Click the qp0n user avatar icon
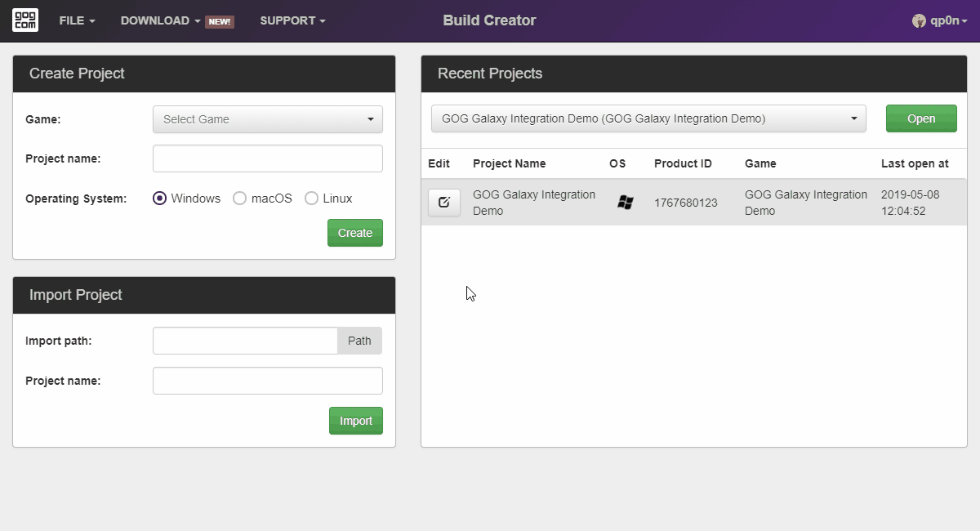Image resolution: width=980 pixels, height=531 pixels. 919,21
